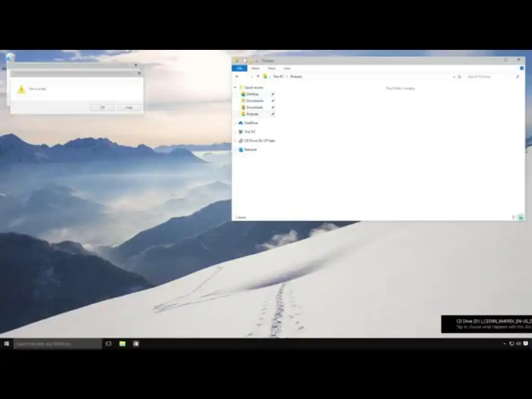Click Help in the warning dialog
This screenshot has width=532, height=399.
(129, 108)
